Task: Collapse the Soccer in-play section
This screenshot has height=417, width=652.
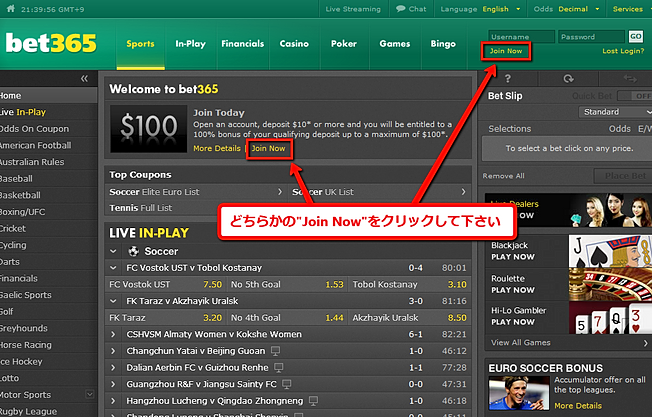Action: pos(113,251)
